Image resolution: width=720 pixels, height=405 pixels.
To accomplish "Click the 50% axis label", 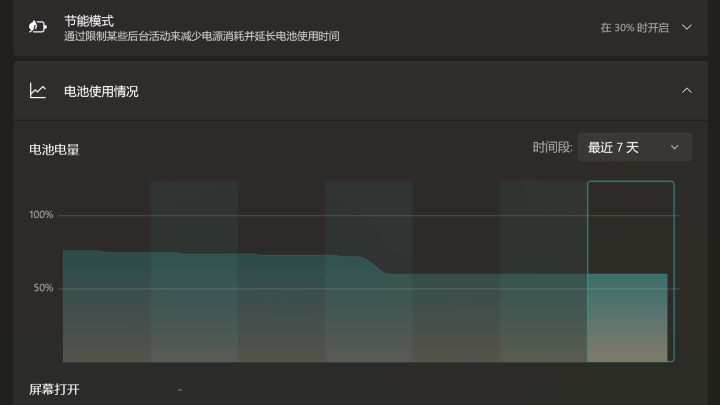I will (43, 288).
